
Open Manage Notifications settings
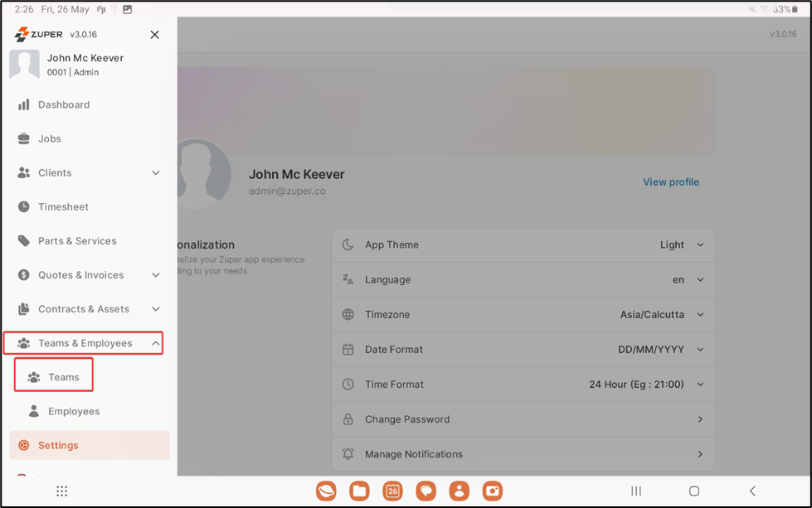click(x=523, y=454)
